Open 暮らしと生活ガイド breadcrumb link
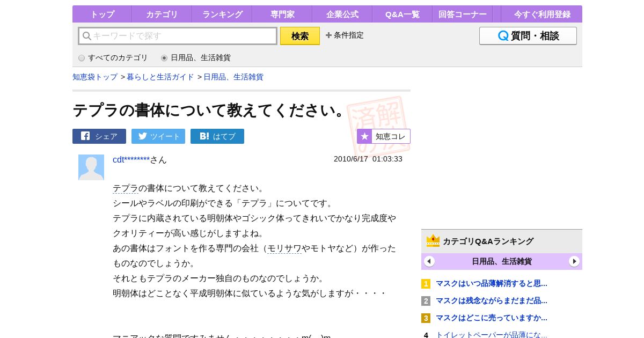 160,77
